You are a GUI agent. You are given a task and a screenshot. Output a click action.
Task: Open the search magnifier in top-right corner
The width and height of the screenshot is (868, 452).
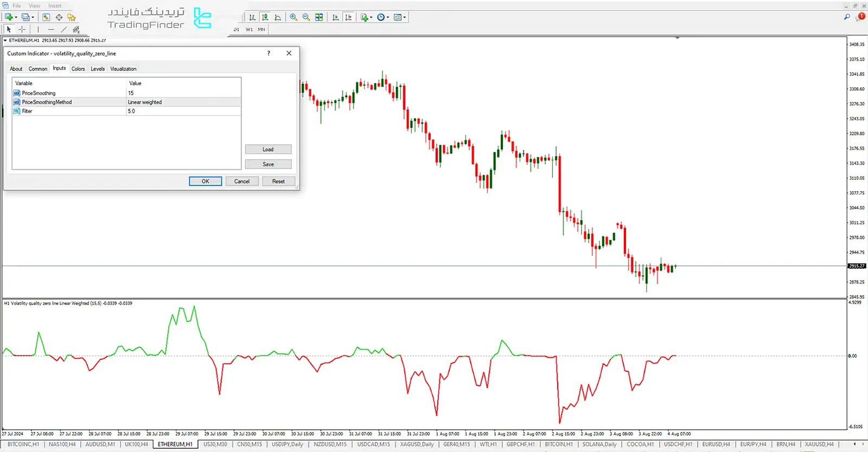pyautogui.click(x=847, y=17)
